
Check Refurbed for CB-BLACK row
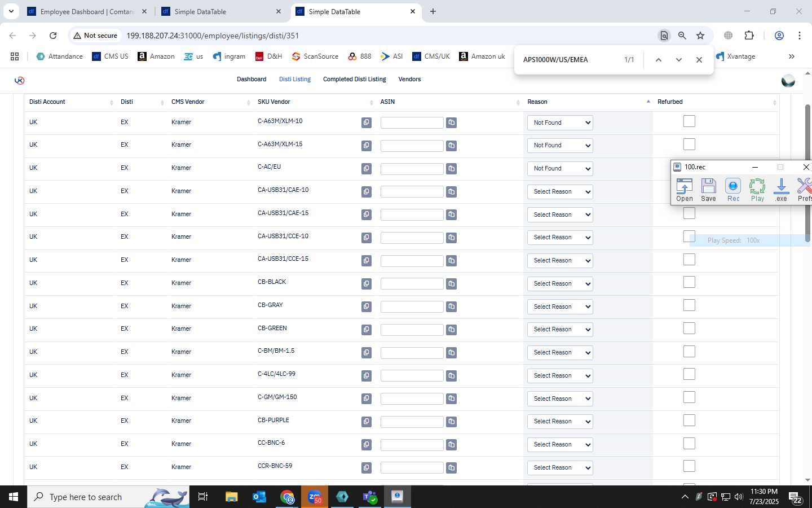689,282
